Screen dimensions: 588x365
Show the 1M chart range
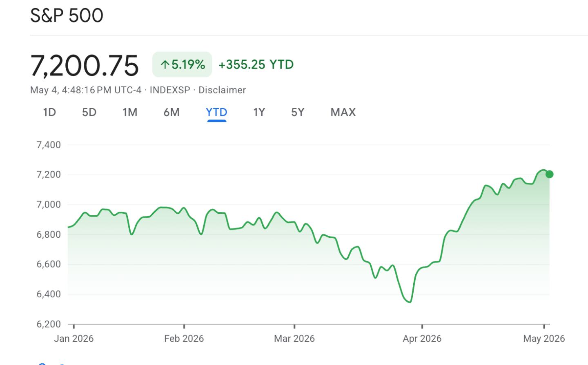pyautogui.click(x=130, y=112)
